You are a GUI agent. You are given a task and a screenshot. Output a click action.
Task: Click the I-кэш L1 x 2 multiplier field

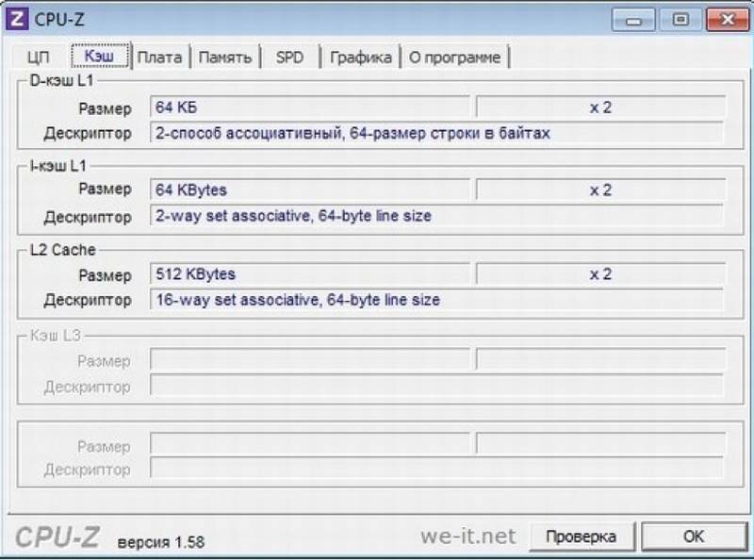click(600, 189)
